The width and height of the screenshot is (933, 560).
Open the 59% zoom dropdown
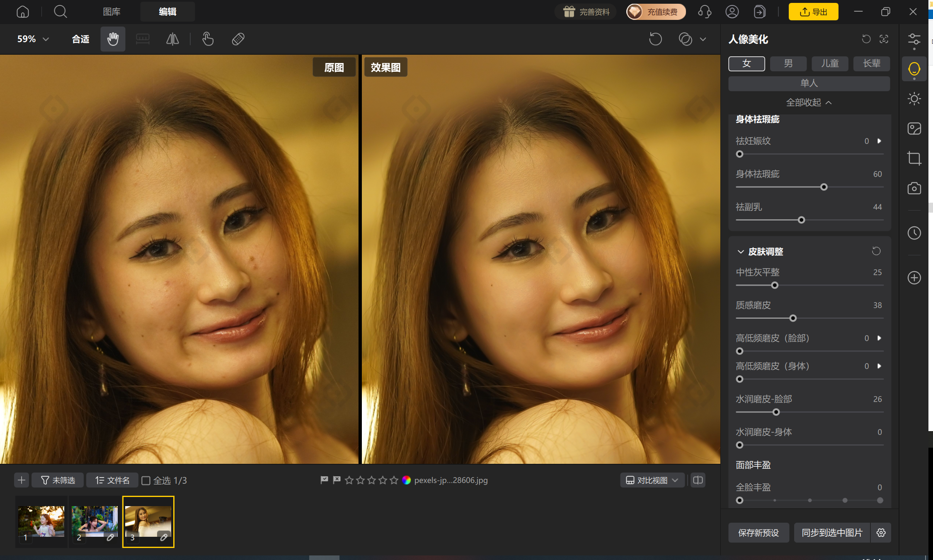(x=33, y=39)
